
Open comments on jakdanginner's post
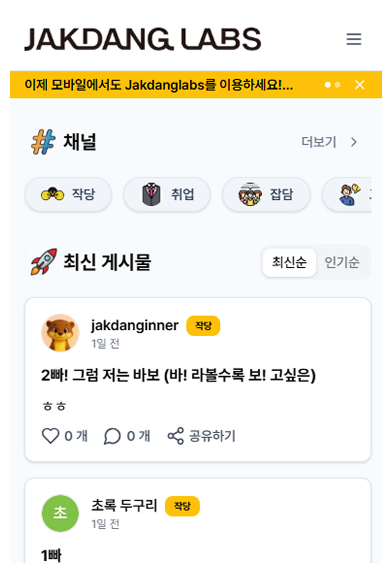coord(112,436)
